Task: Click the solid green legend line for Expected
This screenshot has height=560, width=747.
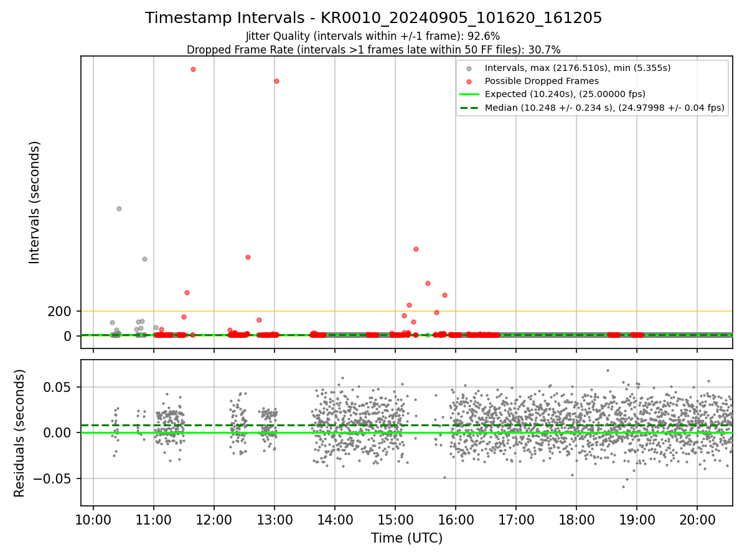Action: click(x=469, y=95)
